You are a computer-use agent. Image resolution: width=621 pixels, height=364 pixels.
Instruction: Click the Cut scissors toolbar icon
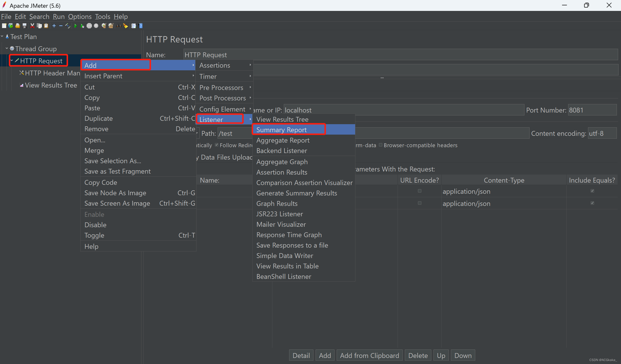coord(32,26)
